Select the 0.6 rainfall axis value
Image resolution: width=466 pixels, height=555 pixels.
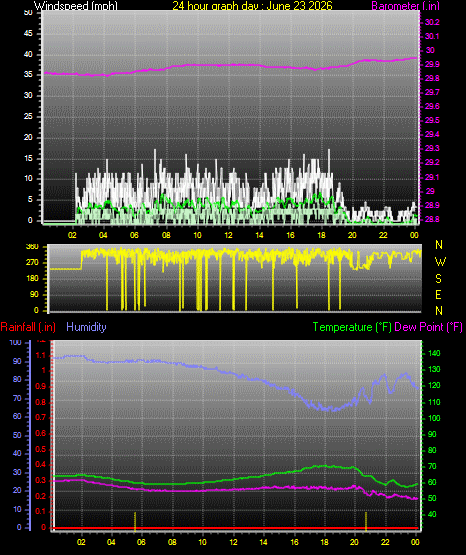(x=41, y=433)
